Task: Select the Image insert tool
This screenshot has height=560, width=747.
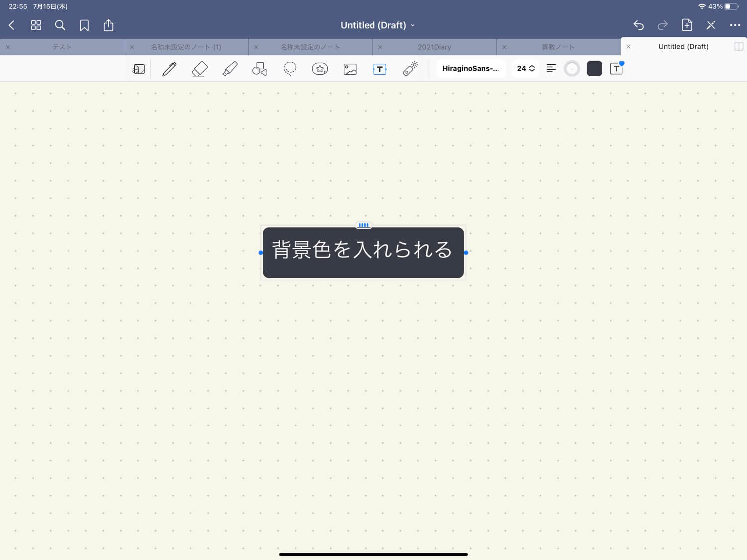Action: [350, 69]
